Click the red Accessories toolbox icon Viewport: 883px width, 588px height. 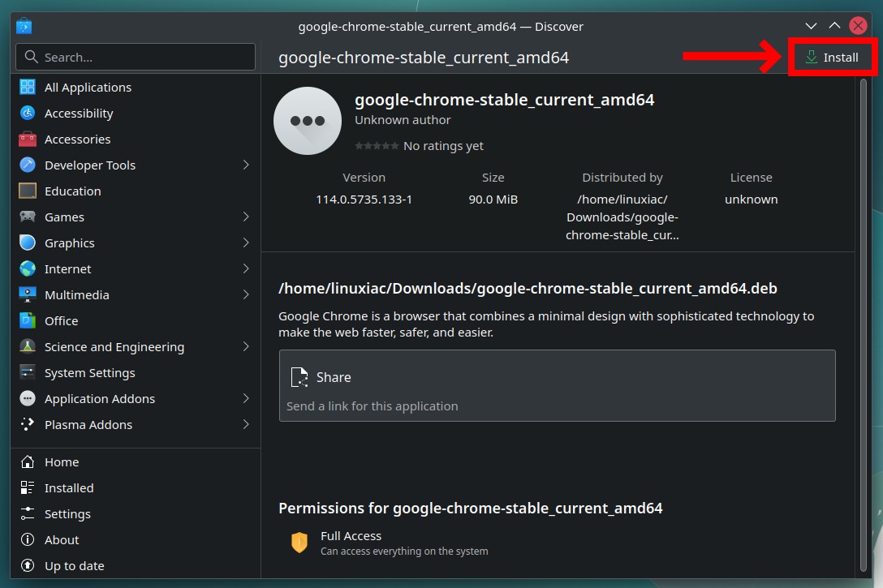pos(27,139)
